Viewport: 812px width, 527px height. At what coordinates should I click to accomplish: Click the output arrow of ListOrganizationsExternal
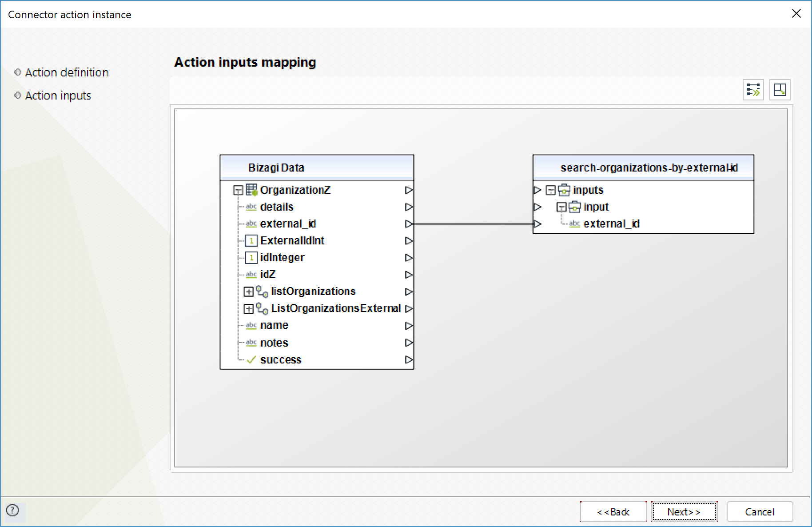(x=409, y=308)
